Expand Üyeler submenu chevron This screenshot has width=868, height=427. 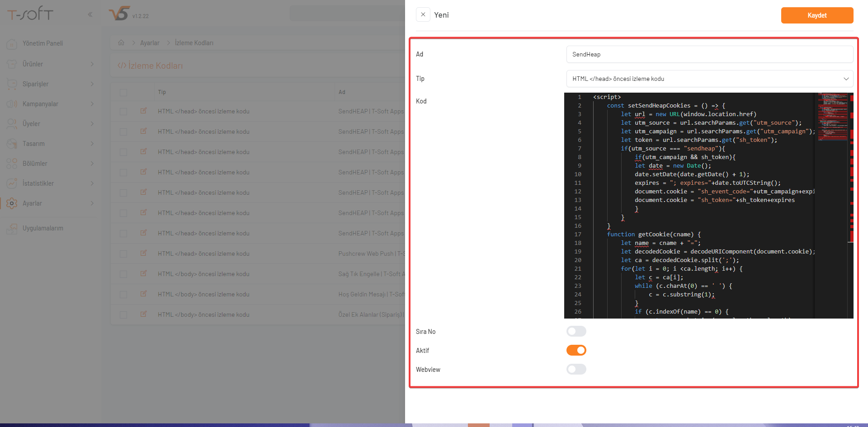pyautogui.click(x=92, y=124)
